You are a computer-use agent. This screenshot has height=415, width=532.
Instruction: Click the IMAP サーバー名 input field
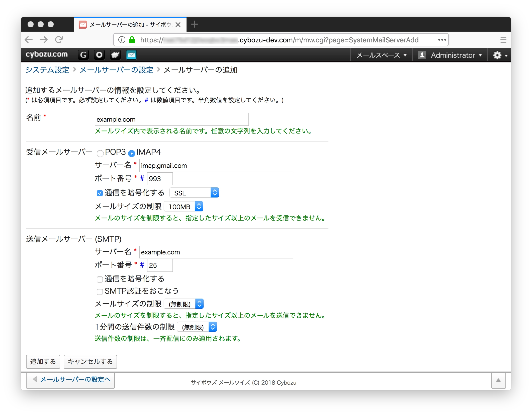coord(216,166)
